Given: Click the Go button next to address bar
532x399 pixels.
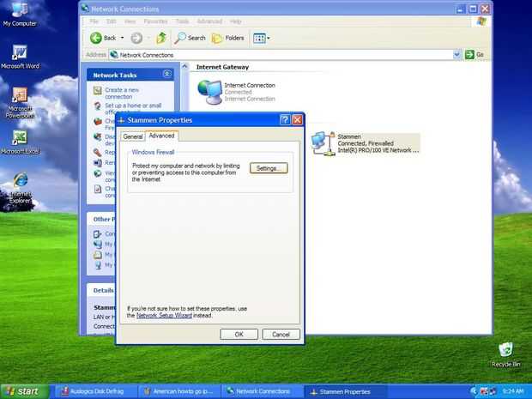Looking at the screenshot, I should (x=475, y=54).
